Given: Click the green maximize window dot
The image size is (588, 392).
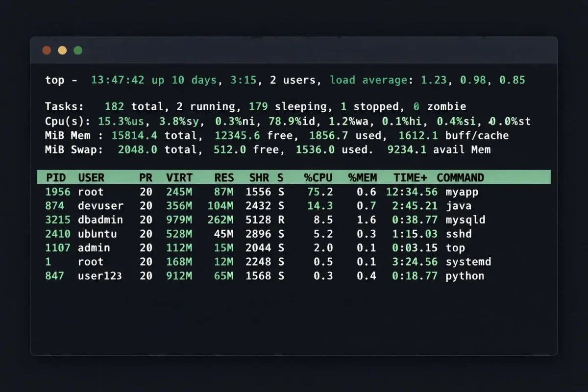Looking at the screenshot, I should 78,50.
